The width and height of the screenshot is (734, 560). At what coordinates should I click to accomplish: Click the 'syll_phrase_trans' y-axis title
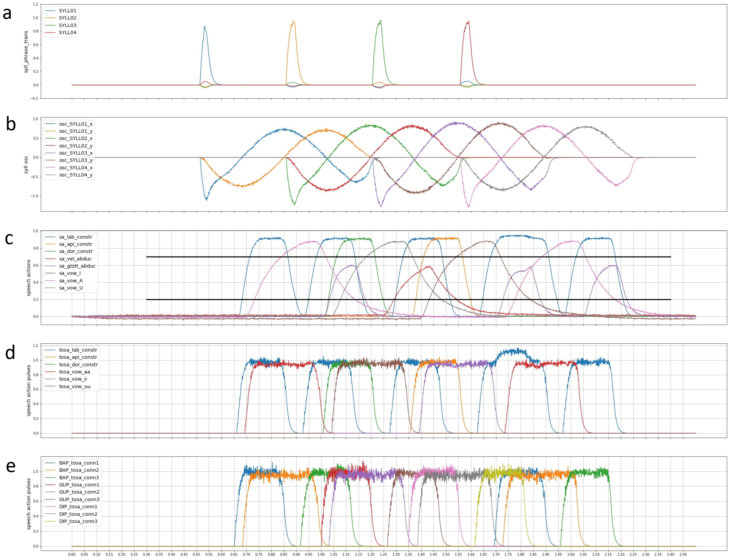click(x=26, y=52)
